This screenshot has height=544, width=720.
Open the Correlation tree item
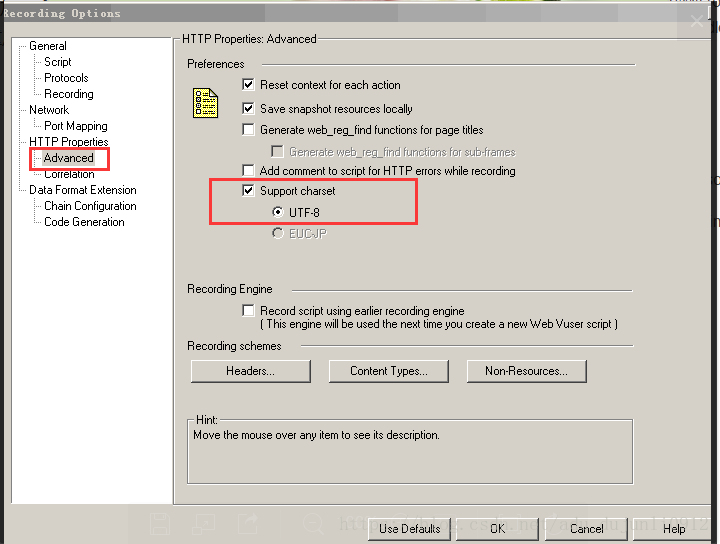[69, 174]
